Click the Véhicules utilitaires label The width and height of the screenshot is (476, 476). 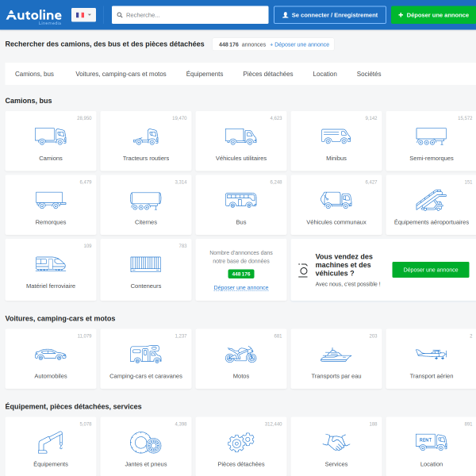240,158
